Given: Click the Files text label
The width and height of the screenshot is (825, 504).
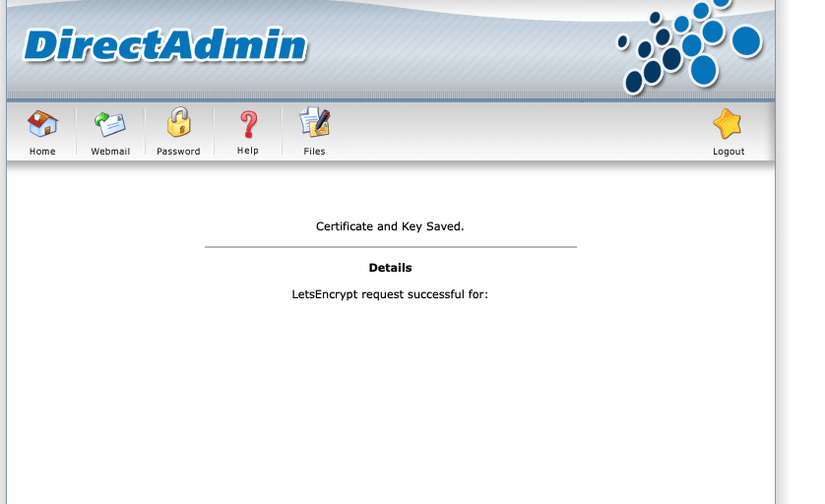Looking at the screenshot, I should pos(315,152).
